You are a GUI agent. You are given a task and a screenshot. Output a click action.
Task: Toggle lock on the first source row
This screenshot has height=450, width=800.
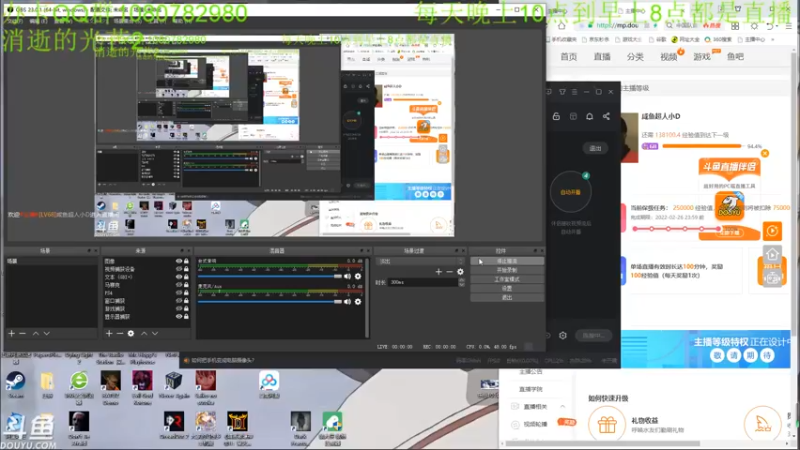click(186, 261)
